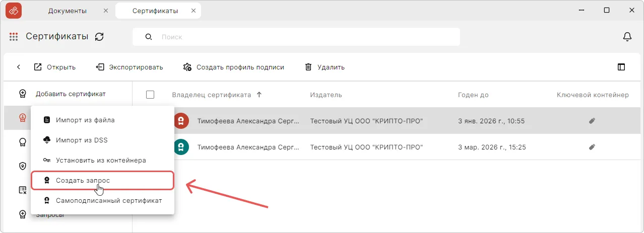The image size is (644, 233).
Task: Expand the Добавить сертификат menu
Action: [70, 94]
